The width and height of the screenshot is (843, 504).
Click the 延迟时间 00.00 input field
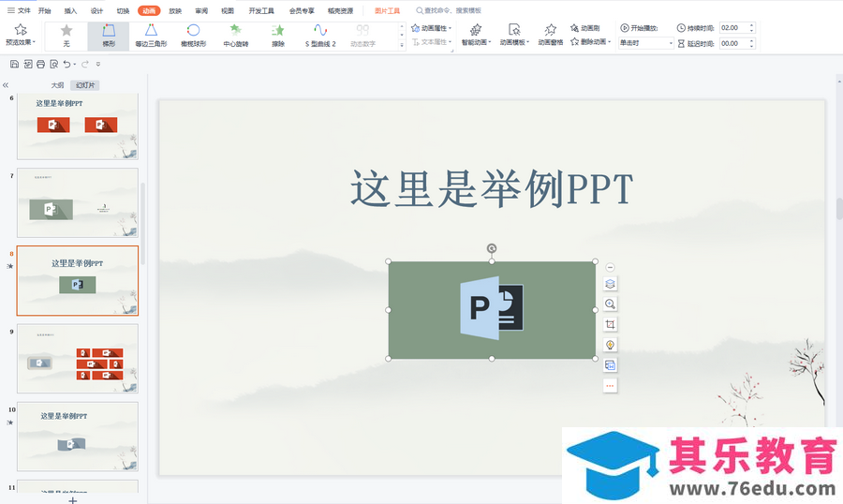click(x=733, y=44)
